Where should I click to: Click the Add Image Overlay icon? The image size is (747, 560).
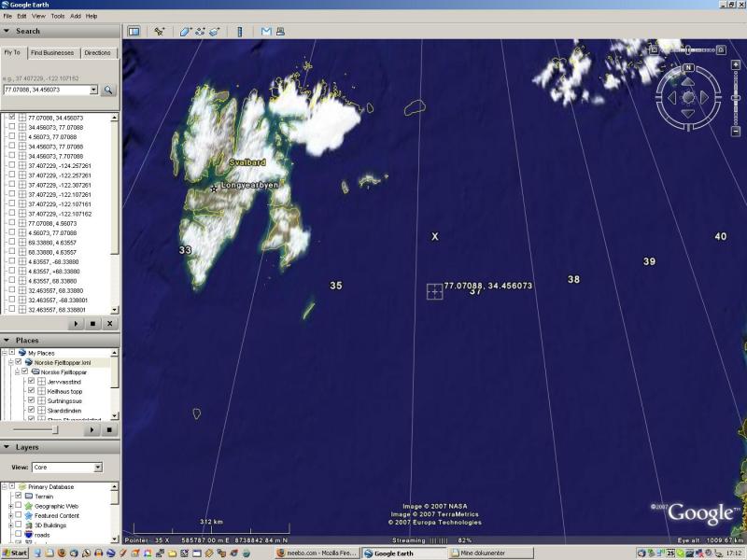[x=214, y=31]
